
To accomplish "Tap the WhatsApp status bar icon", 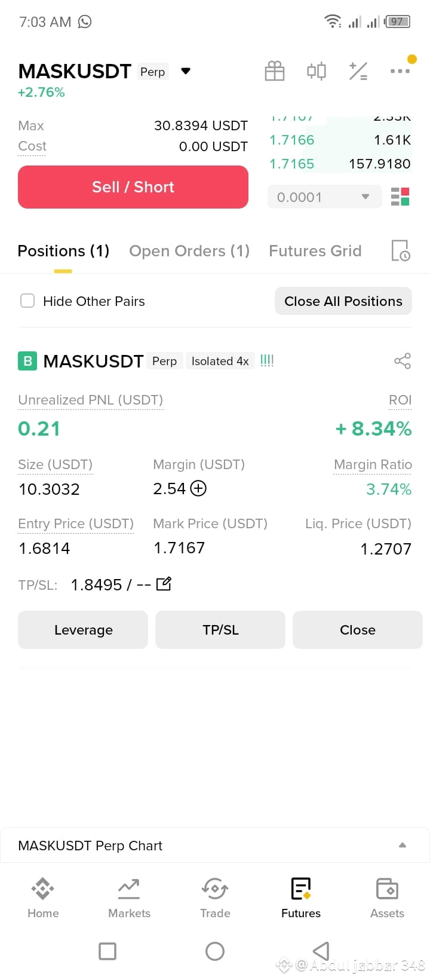I will tap(85, 22).
